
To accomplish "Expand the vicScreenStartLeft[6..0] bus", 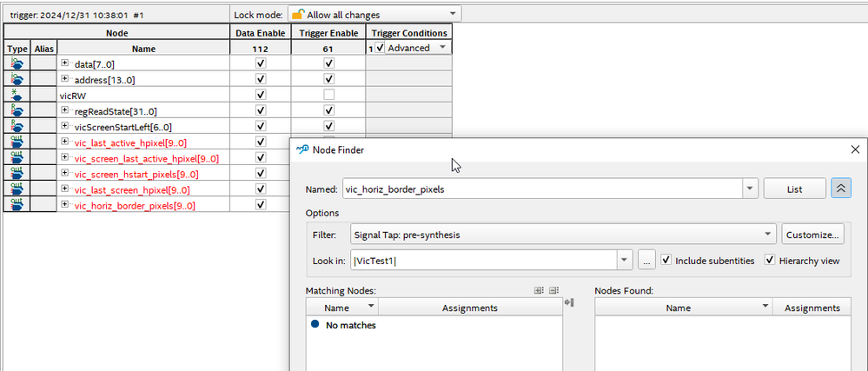I will click(x=65, y=126).
